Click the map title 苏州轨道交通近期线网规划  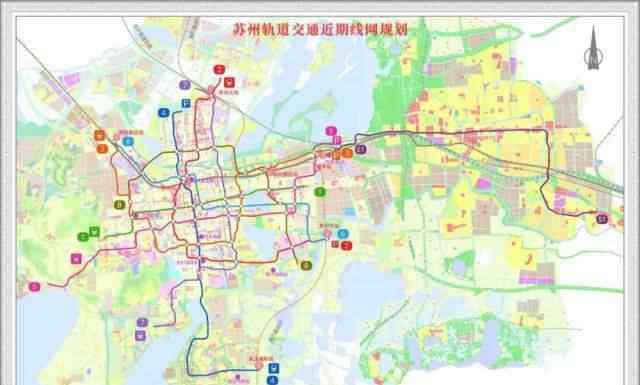(x=320, y=29)
